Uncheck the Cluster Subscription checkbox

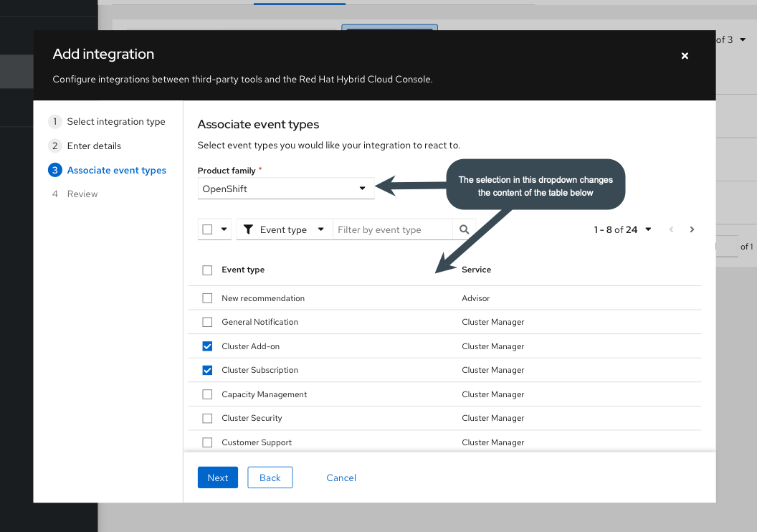point(207,370)
